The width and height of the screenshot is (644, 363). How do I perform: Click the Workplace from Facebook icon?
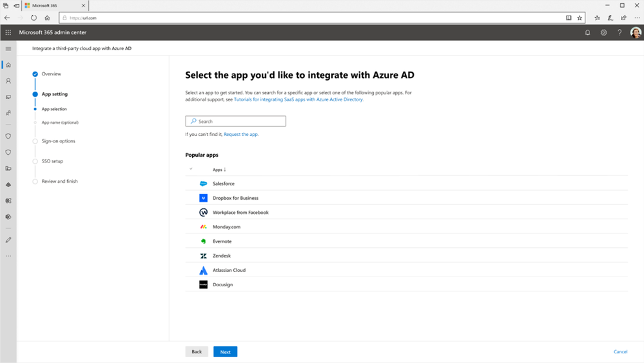tap(203, 212)
